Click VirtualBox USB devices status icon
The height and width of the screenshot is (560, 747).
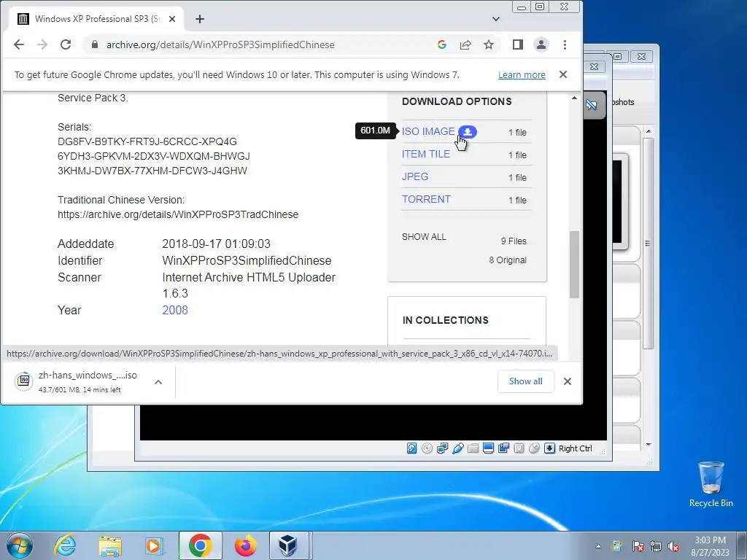458,448
